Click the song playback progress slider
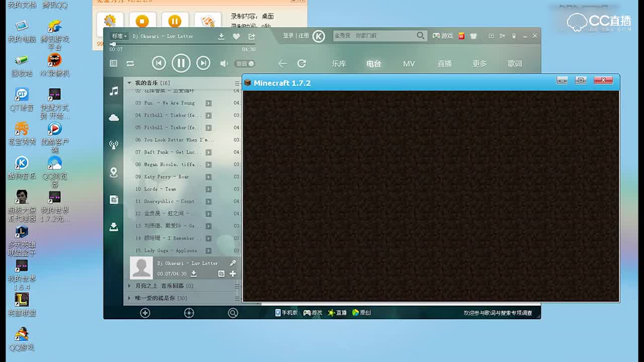This screenshot has width=644, height=362. point(151,44)
